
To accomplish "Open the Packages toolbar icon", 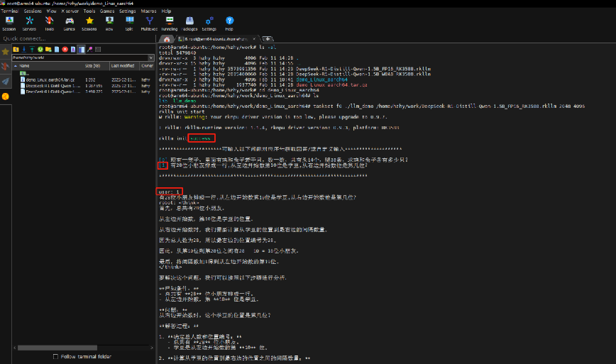I will (x=189, y=23).
